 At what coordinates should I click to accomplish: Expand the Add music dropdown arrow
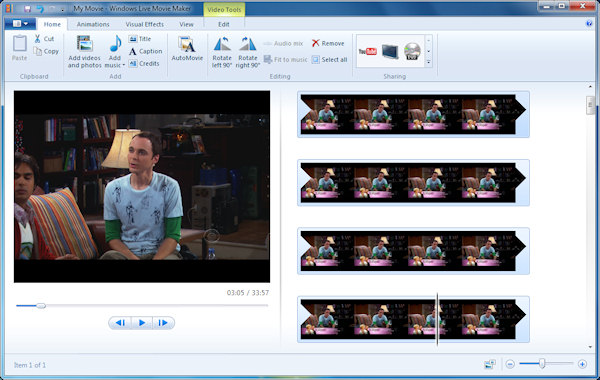[x=124, y=65]
